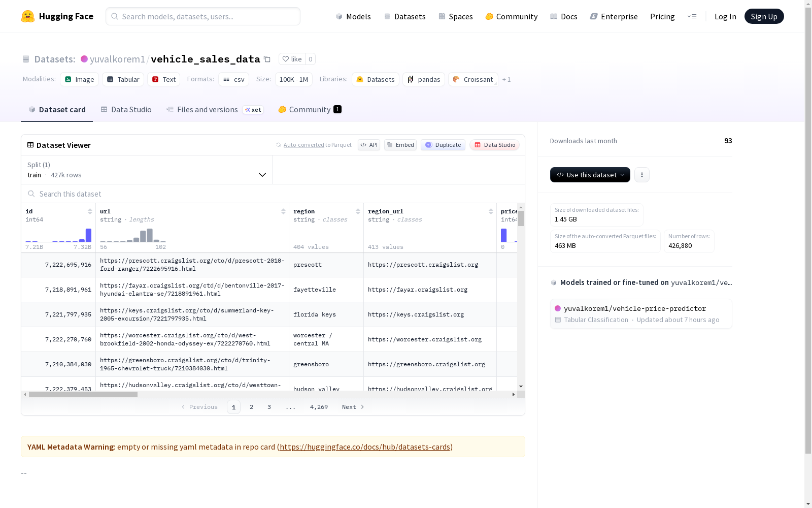Image resolution: width=812 pixels, height=508 pixels.
Task: Sort the region column using its sort icon
Action: coord(358,211)
